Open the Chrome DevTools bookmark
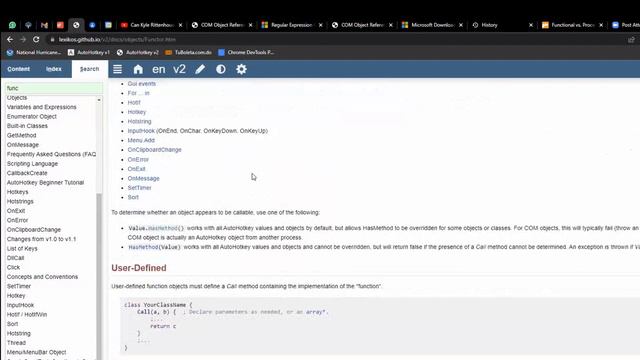 246,52
